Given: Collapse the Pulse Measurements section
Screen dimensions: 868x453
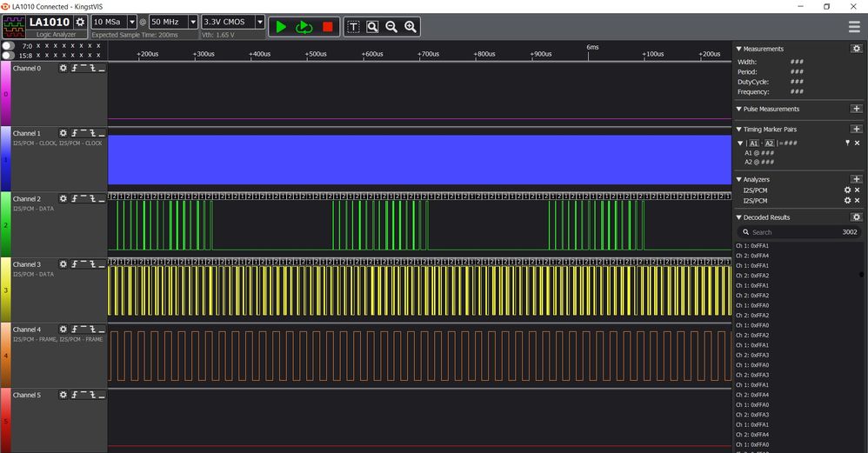Looking at the screenshot, I should [x=739, y=109].
